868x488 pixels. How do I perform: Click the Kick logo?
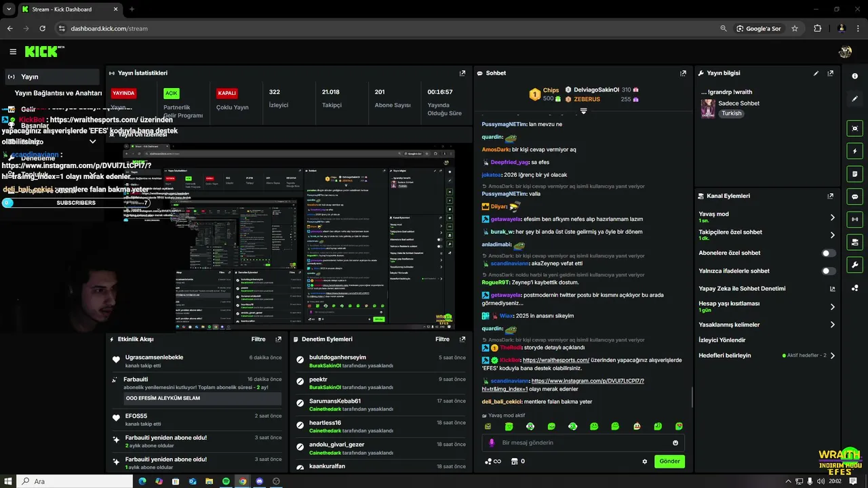pyautogui.click(x=44, y=52)
